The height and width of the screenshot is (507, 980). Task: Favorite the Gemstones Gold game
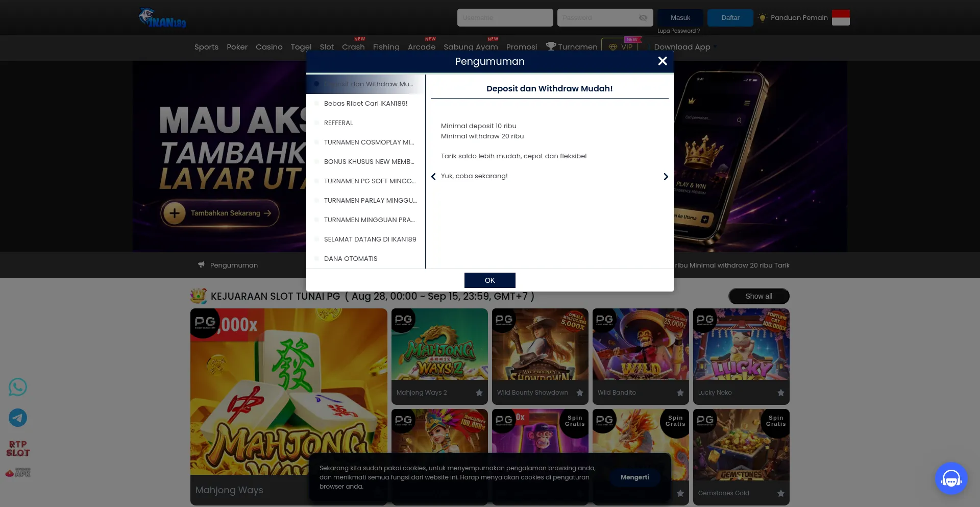tap(781, 493)
